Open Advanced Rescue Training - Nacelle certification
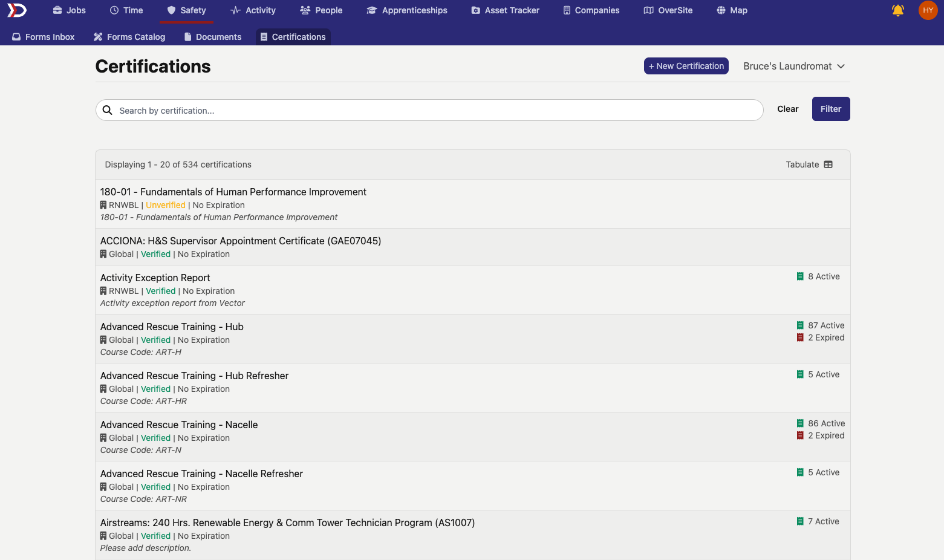This screenshot has height=560, width=944. click(x=179, y=425)
